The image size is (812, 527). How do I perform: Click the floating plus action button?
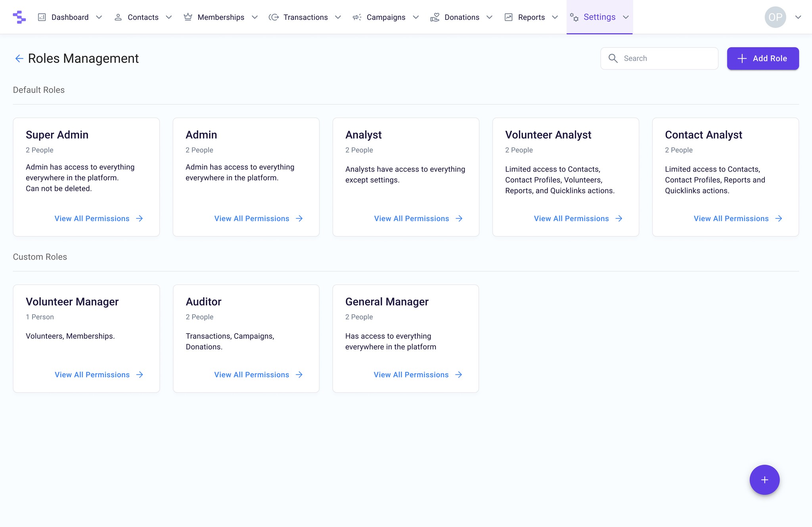click(764, 480)
